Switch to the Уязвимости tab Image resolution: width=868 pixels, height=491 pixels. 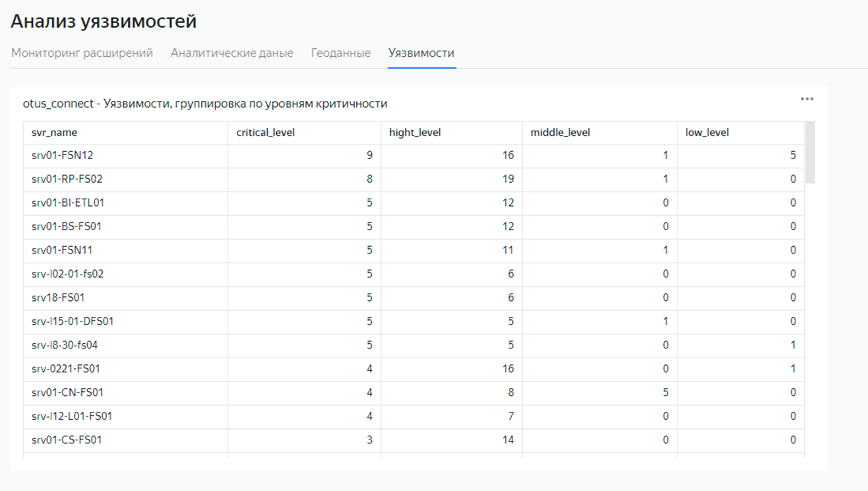coord(421,53)
